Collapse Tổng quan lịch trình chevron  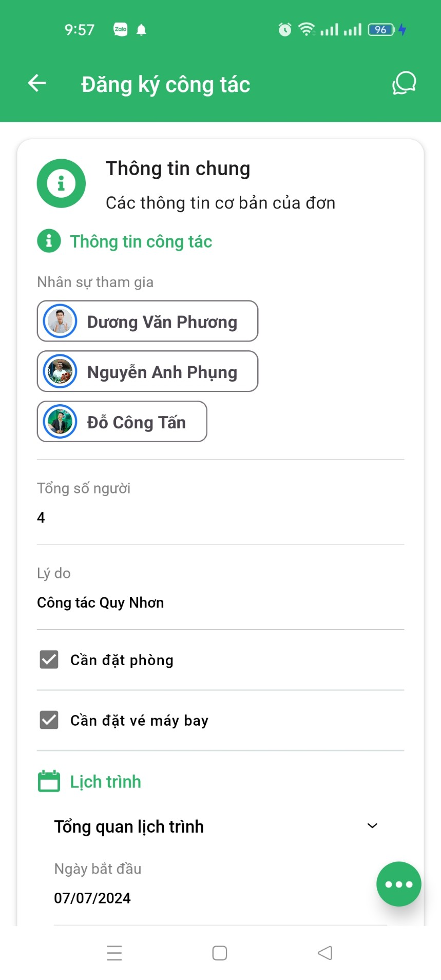[x=372, y=826]
